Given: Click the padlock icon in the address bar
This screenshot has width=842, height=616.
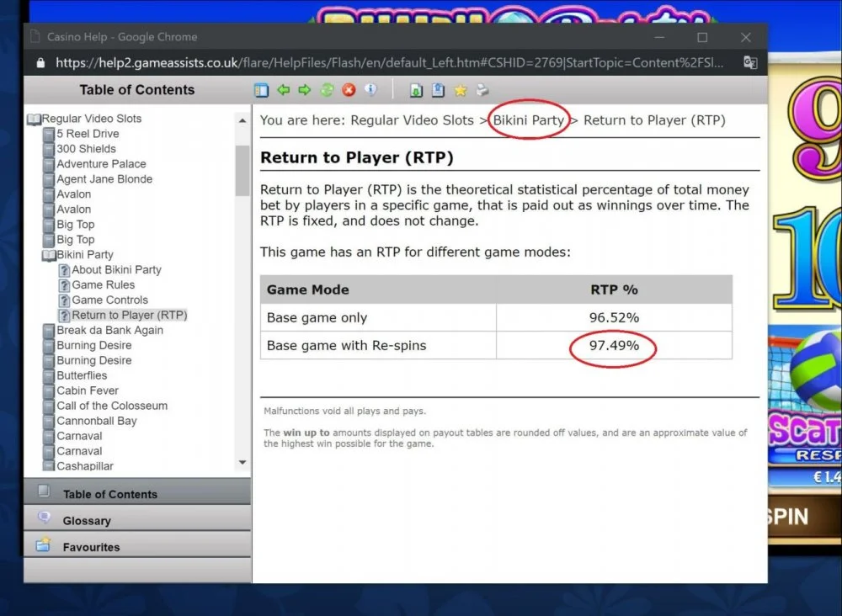Looking at the screenshot, I should pyautogui.click(x=40, y=63).
